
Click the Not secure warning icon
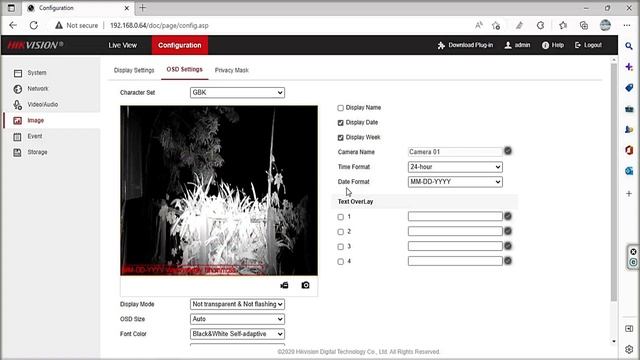[x=59, y=25]
